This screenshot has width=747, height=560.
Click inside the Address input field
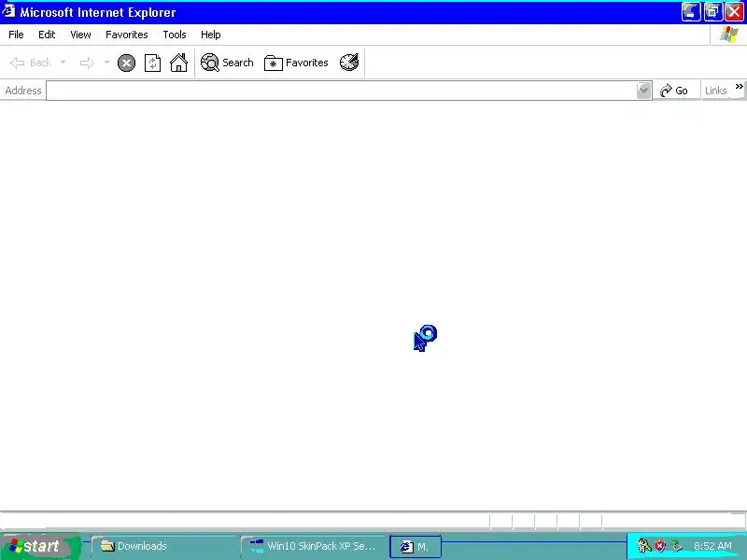tap(341, 91)
